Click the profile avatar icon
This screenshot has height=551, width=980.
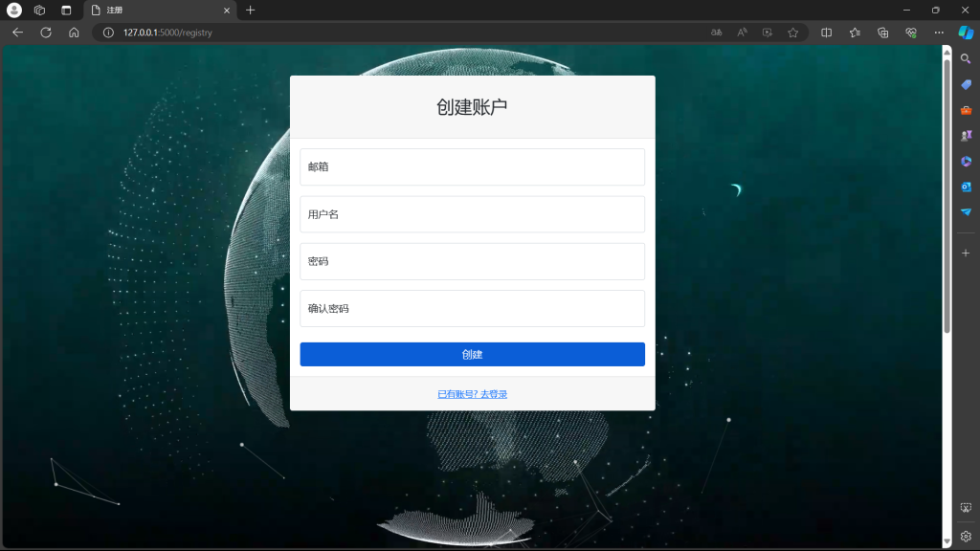coord(14,10)
